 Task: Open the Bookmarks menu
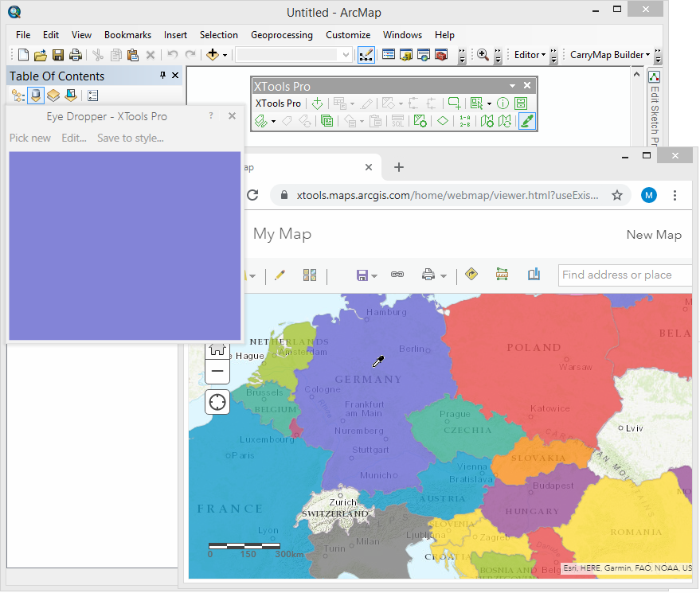[x=127, y=35]
